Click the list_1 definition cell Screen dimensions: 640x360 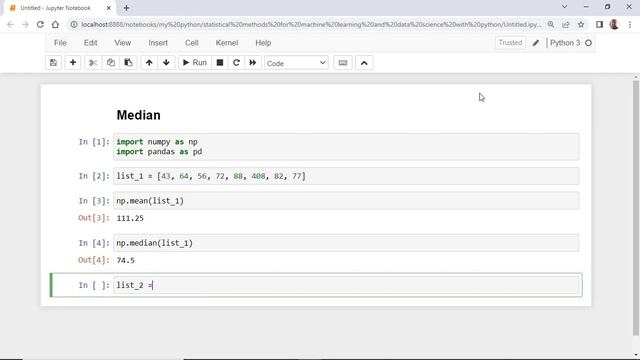coord(346,176)
